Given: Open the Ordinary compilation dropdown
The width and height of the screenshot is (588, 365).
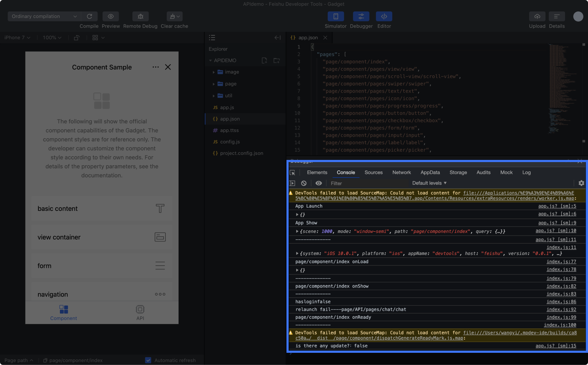Looking at the screenshot, I should tap(44, 16).
